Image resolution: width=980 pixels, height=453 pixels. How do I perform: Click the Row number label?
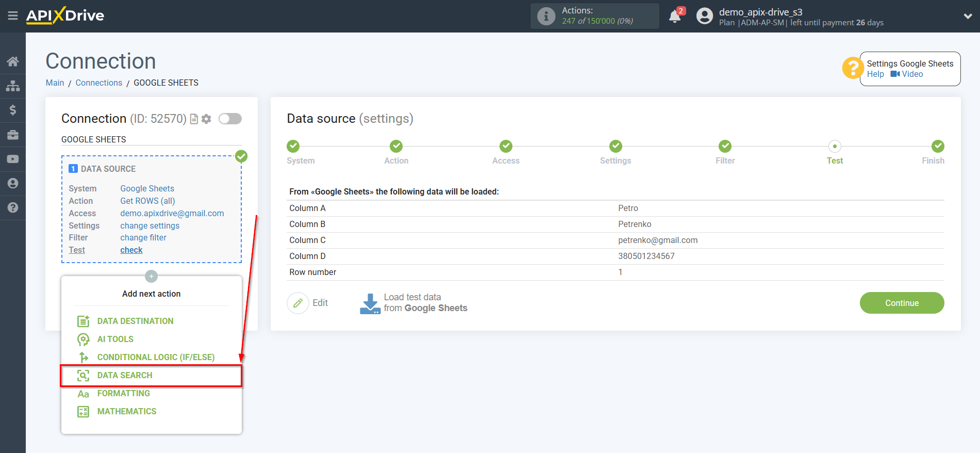(312, 272)
